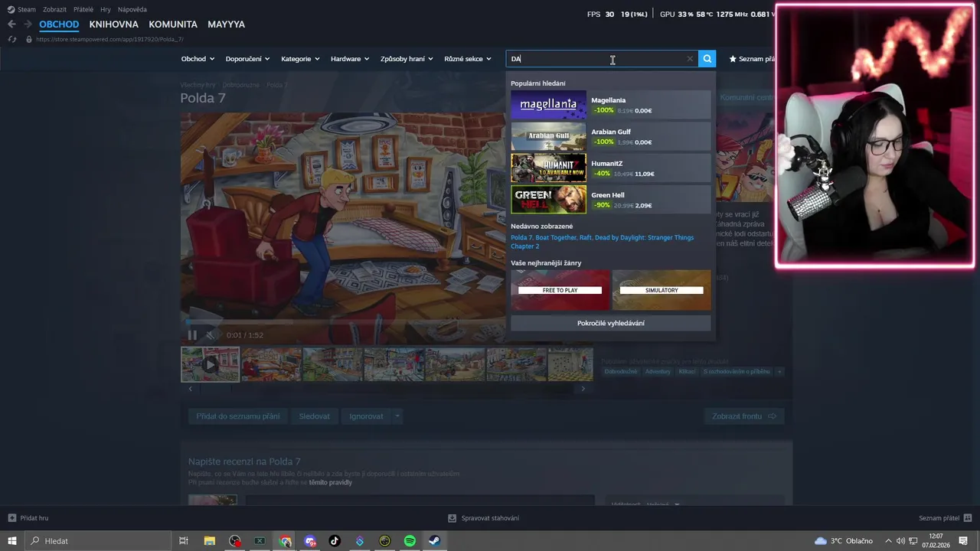This screenshot has height=551, width=980.
Task: Select Arabian Gulf search suggestion
Action: pos(611,137)
